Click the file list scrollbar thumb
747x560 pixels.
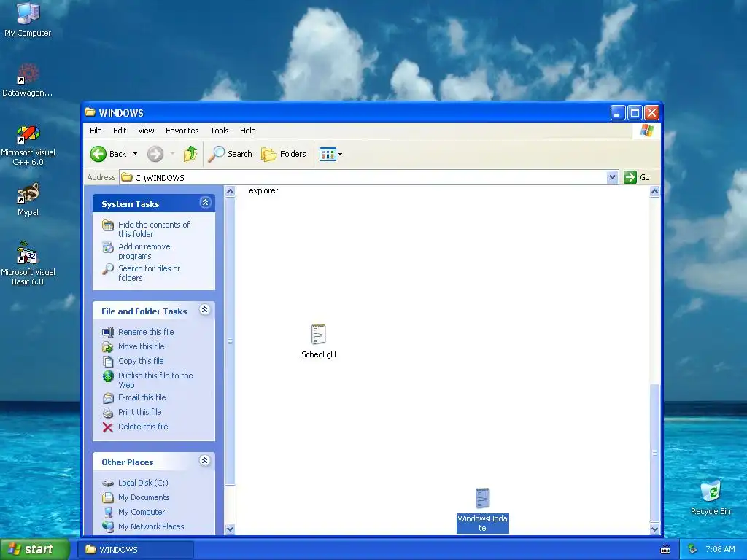pos(654,452)
